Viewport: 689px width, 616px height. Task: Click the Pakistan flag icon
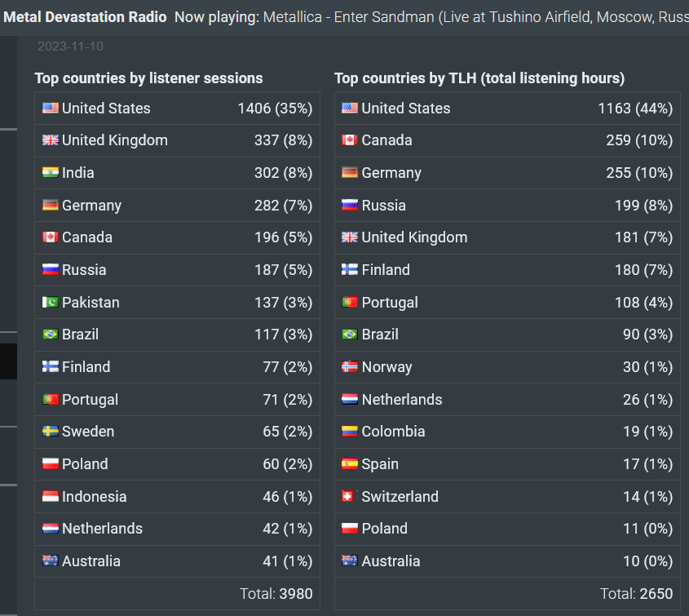[50, 302]
